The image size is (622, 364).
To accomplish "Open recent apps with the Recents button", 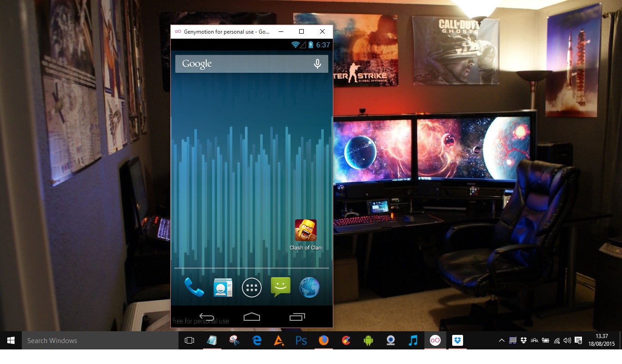I will 297,316.
